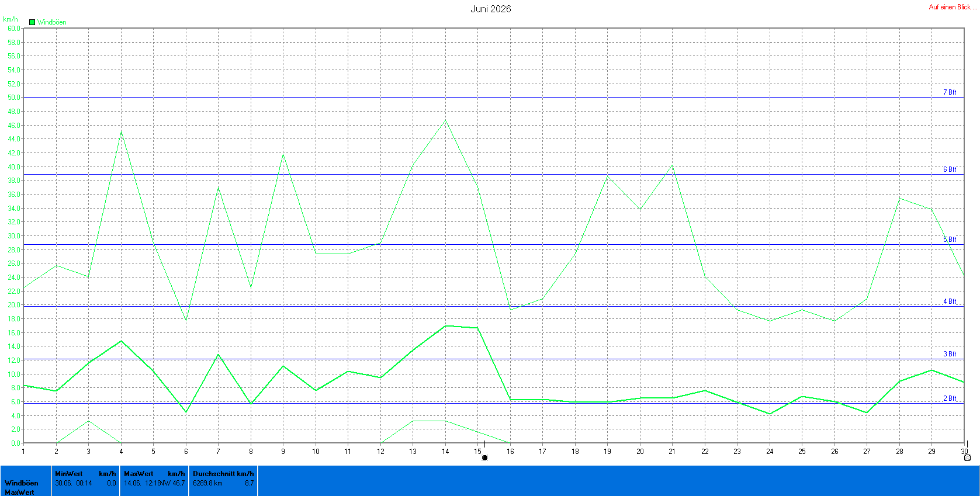Click the '20.0' y-axis label
This screenshot has height=496, width=980.
(x=13, y=305)
